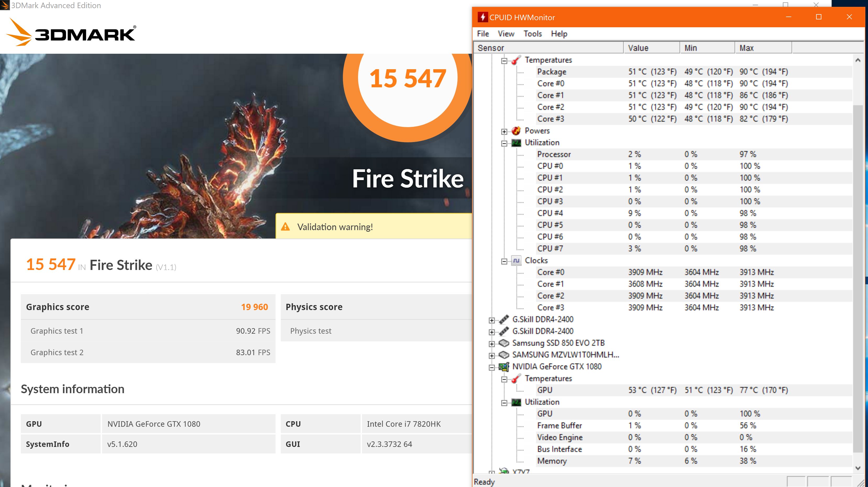Collapse the Clocks tree node

click(x=504, y=261)
